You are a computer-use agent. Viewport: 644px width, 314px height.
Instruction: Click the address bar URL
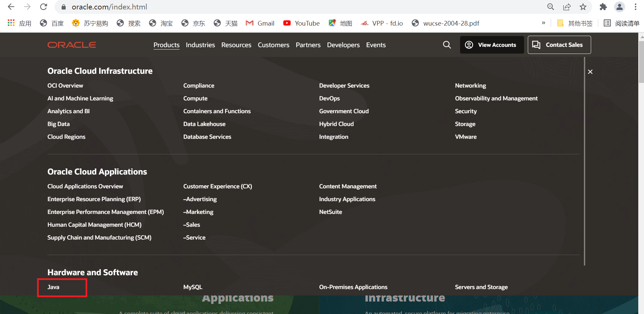(x=109, y=7)
